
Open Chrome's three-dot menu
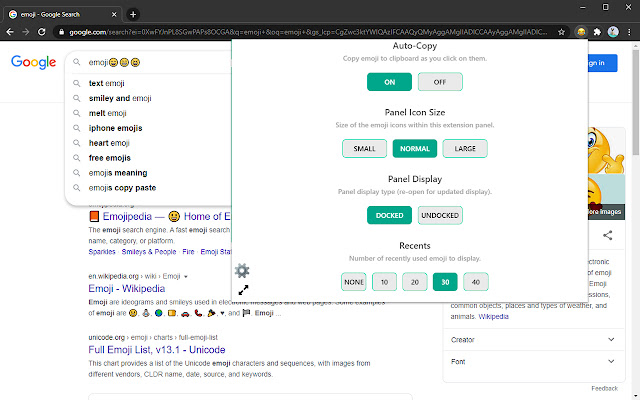click(629, 32)
